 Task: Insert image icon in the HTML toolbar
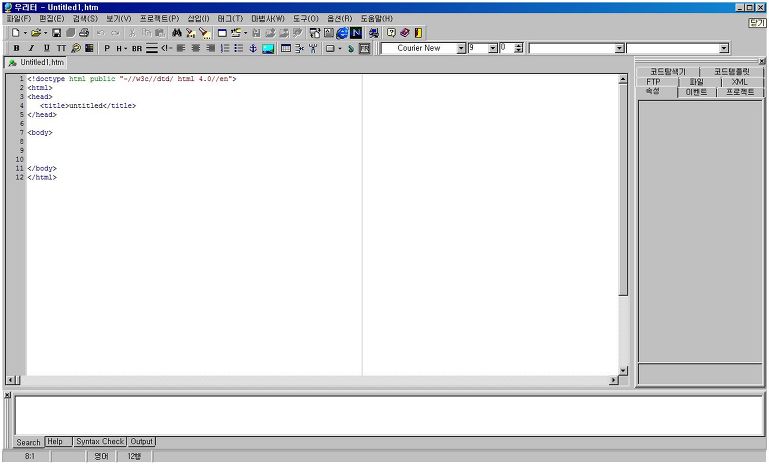(268, 48)
